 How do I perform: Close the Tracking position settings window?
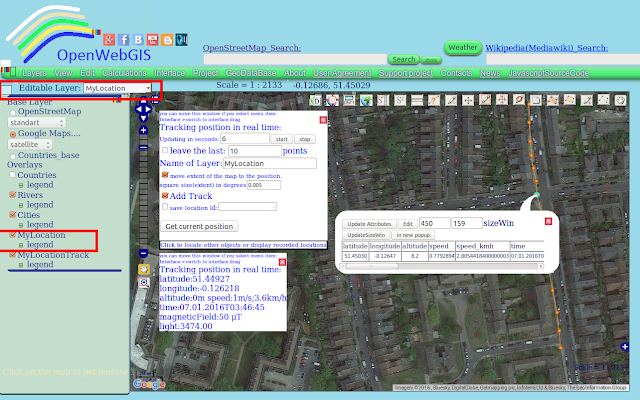(323, 120)
